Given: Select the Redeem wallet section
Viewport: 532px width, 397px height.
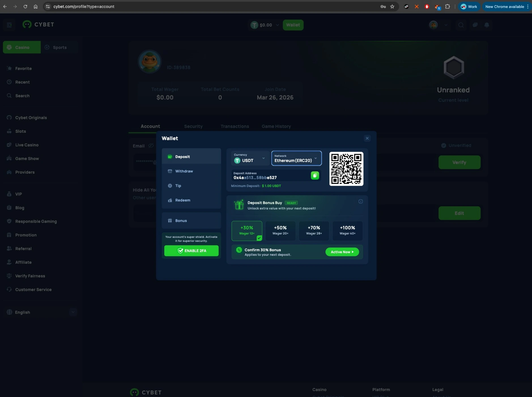Looking at the screenshot, I should coord(191,200).
